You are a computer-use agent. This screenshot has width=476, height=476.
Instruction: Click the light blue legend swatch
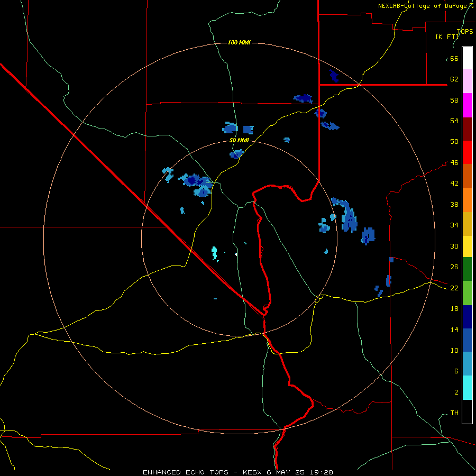[467, 363]
